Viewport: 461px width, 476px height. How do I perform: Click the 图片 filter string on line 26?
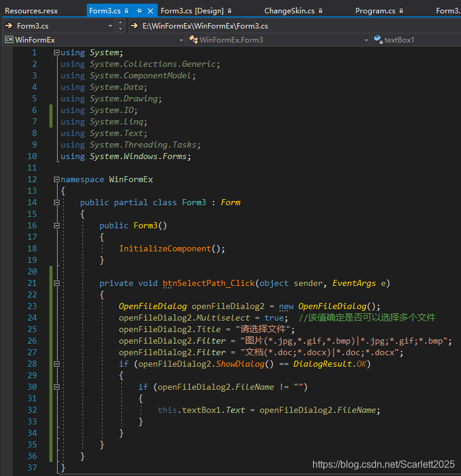[x=345, y=341]
